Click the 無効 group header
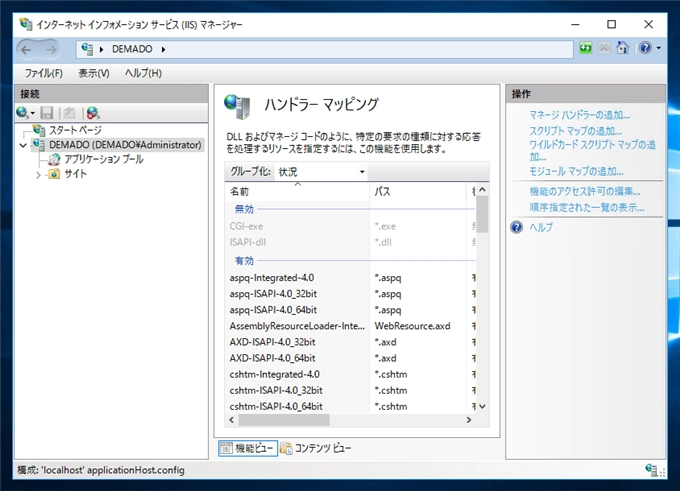680x491 pixels. pyautogui.click(x=244, y=209)
